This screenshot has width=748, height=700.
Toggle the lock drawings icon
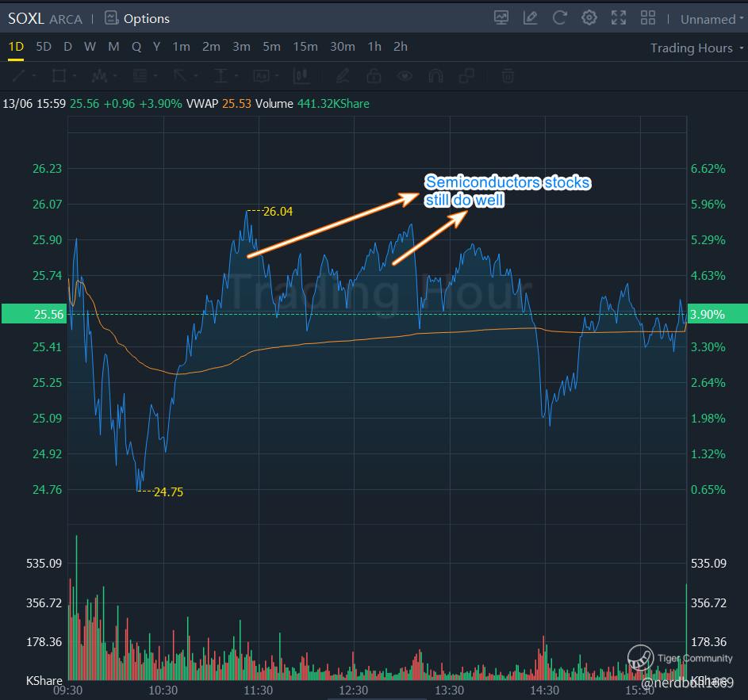374,76
